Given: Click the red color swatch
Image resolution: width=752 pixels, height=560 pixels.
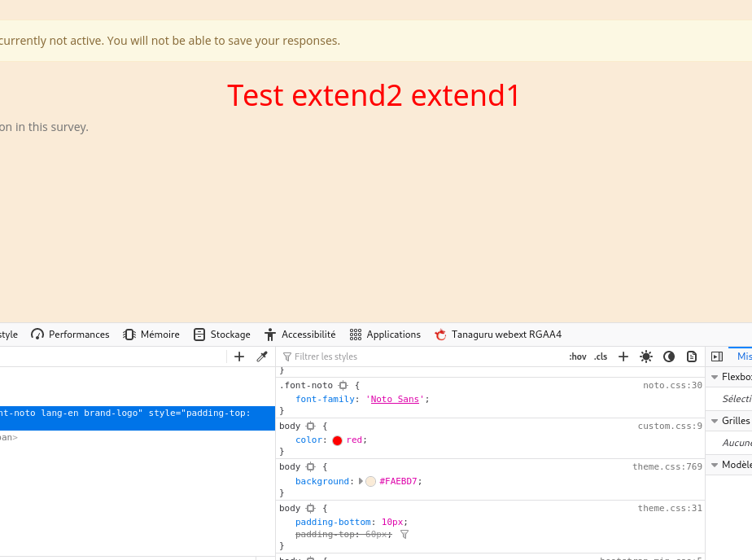Looking at the screenshot, I should tap(337, 440).
